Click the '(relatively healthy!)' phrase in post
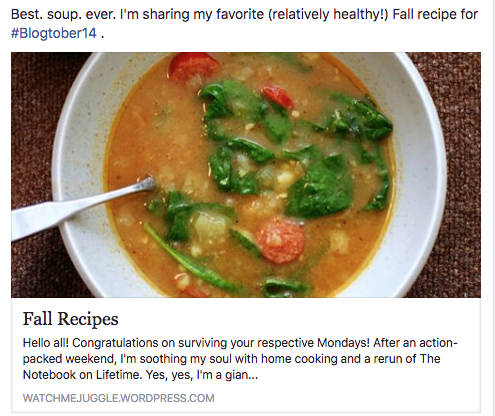 point(328,14)
